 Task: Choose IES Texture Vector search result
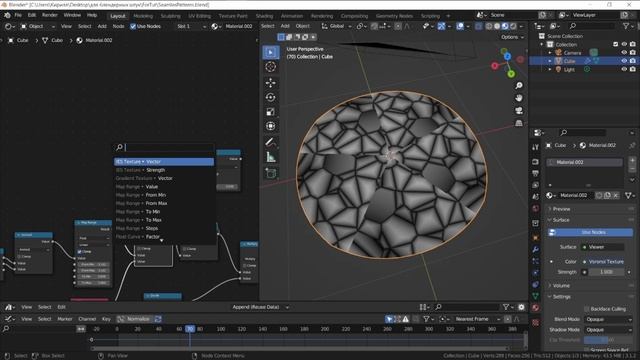[x=164, y=162]
